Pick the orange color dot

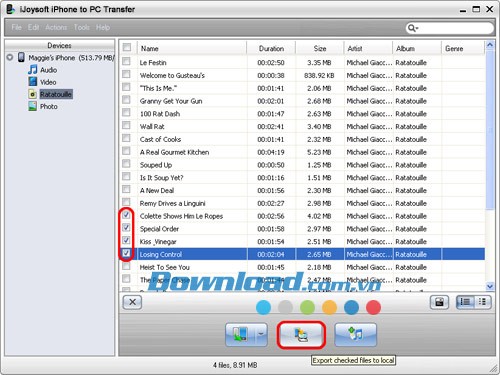(x=329, y=307)
